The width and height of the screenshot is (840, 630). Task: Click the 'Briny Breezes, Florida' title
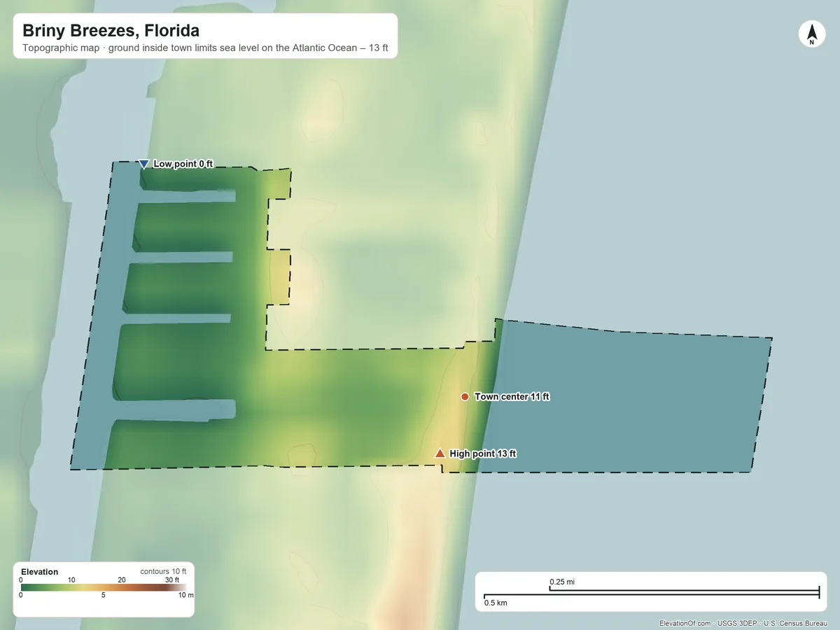(111, 31)
